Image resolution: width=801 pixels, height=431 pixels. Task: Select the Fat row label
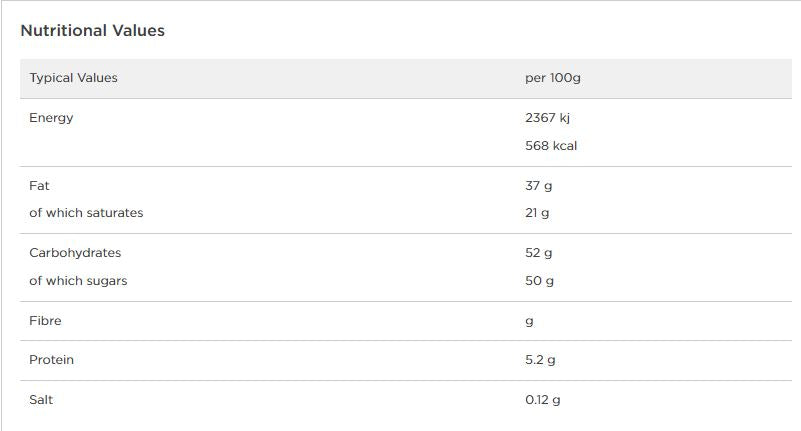pos(39,185)
